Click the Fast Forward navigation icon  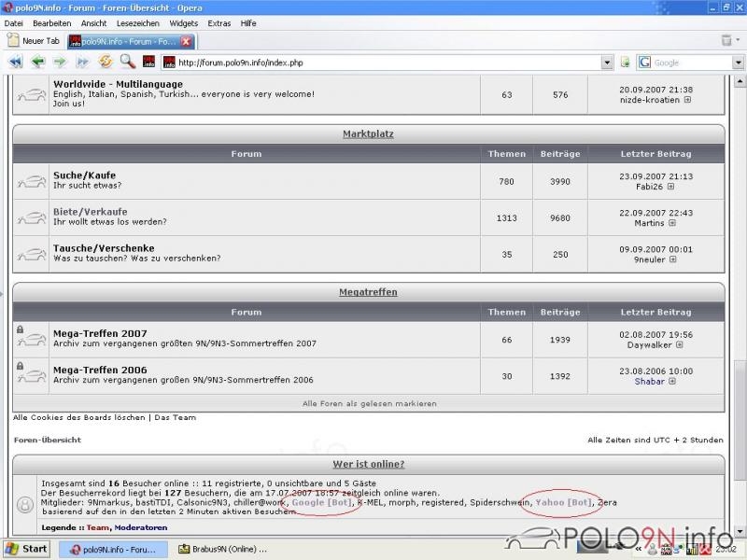(82, 62)
